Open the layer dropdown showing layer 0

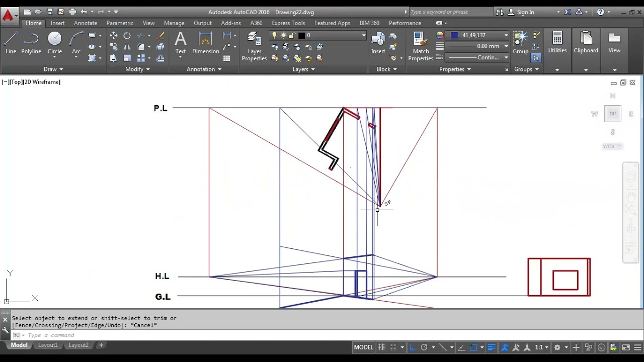pyautogui.click(x=317, y=35)
